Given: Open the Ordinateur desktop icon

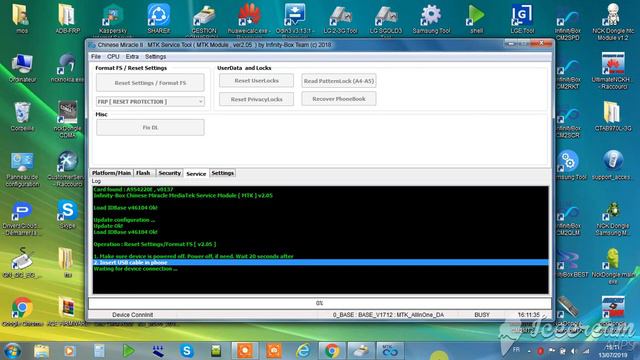Looking at the screenshot, I should coord(22,67).
